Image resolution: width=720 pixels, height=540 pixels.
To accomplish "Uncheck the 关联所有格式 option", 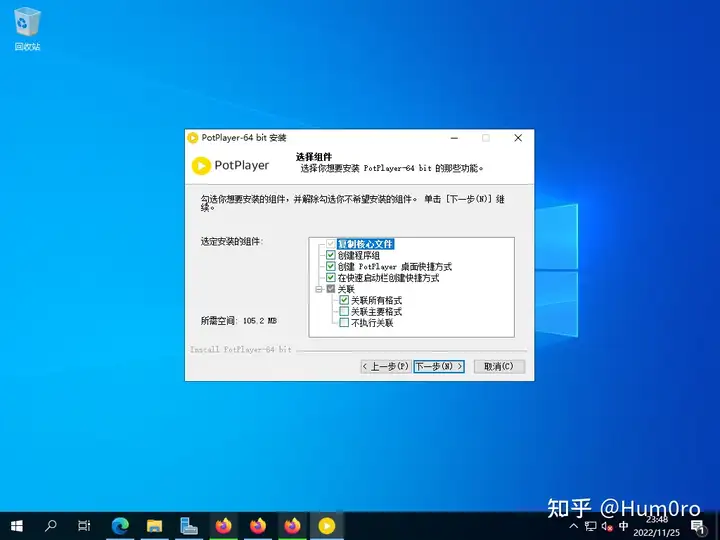I will [x=344, y=300].
